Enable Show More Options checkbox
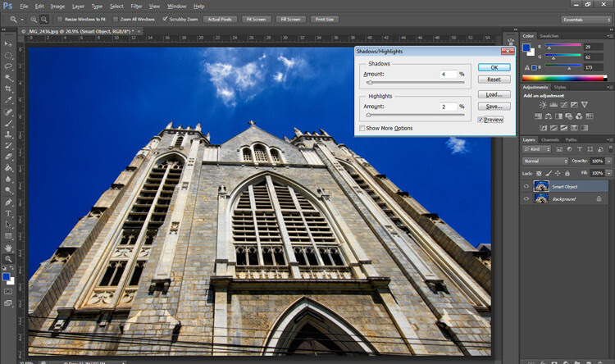 pos(362,128)
